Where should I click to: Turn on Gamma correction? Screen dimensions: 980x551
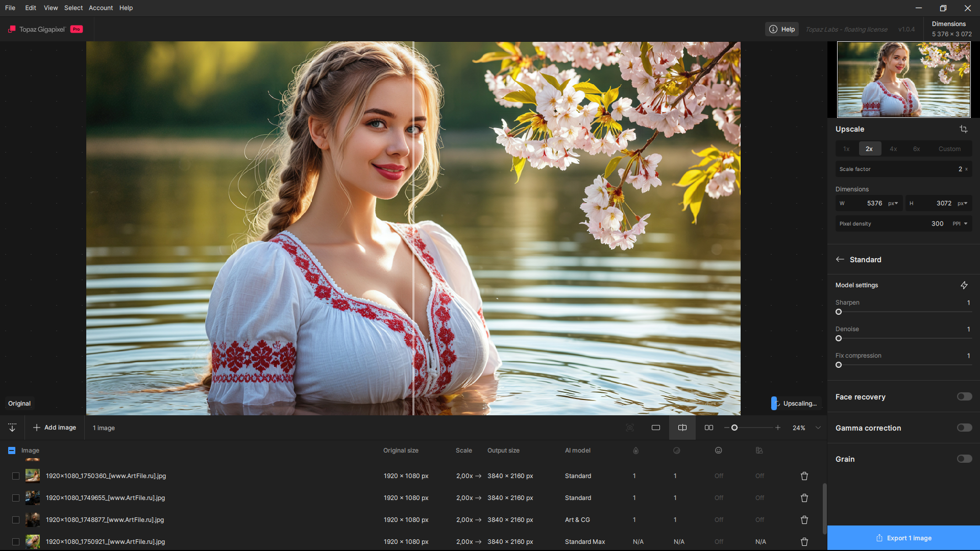pyautogui.click(x=964, y=428)
